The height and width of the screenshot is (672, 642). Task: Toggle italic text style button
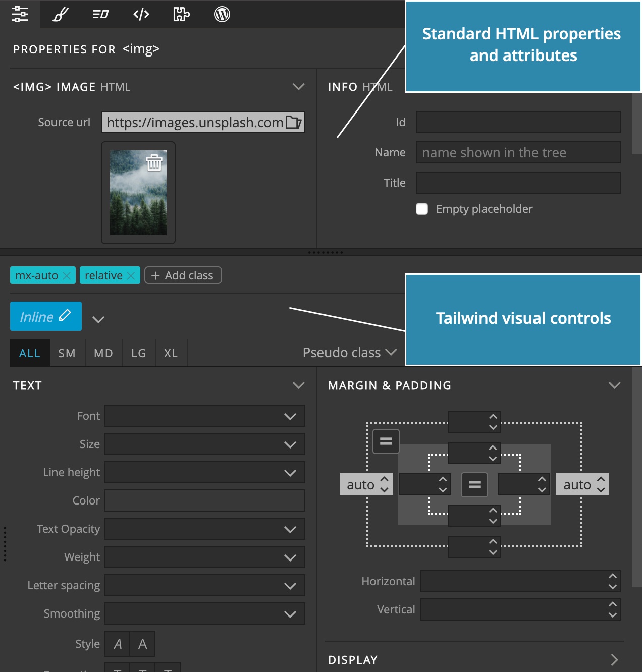point(117,644)
